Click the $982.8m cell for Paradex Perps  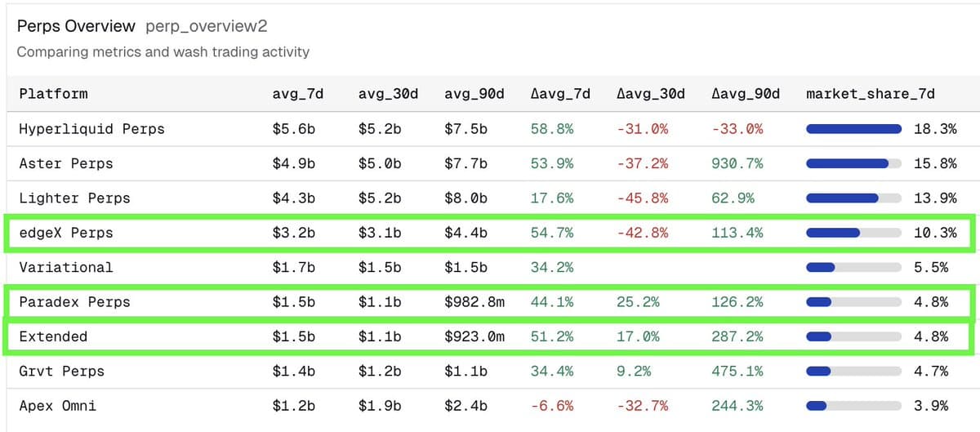(x=474, y=302)
